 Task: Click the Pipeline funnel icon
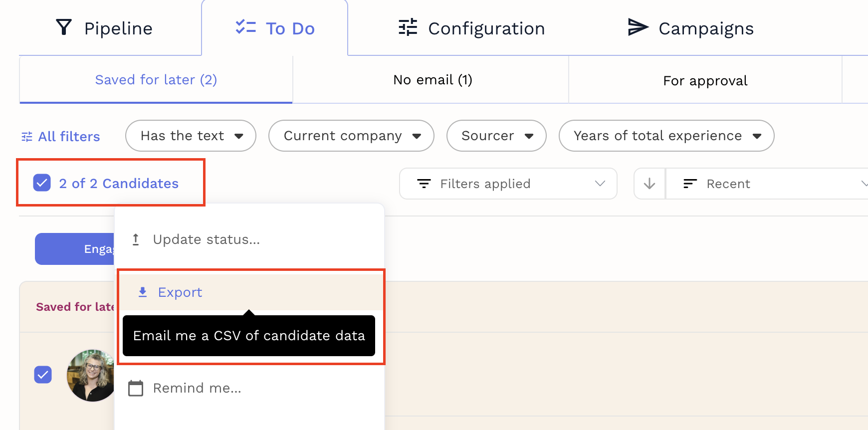tap(64, 27)
